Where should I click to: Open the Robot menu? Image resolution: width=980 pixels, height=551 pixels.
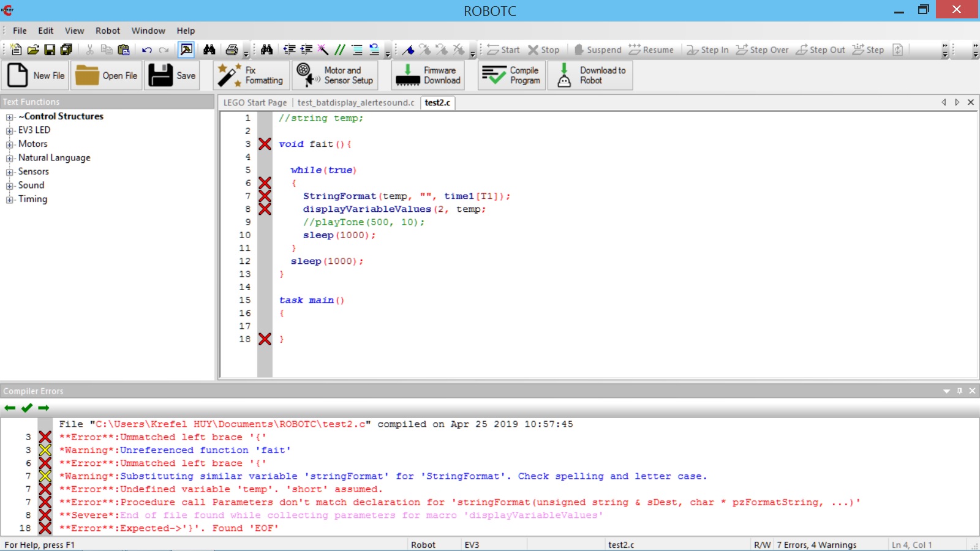108,31
